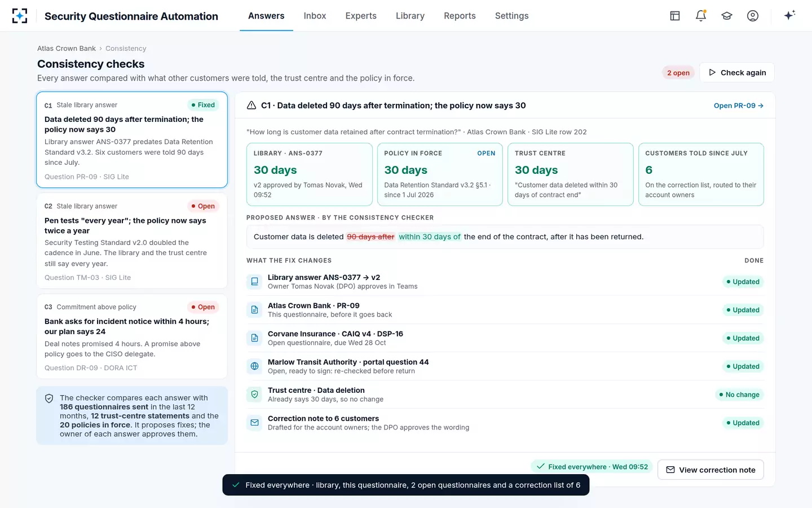
Task: Click the document icon for Atlas Crown Bank PR-09
Action: point(254,310)
